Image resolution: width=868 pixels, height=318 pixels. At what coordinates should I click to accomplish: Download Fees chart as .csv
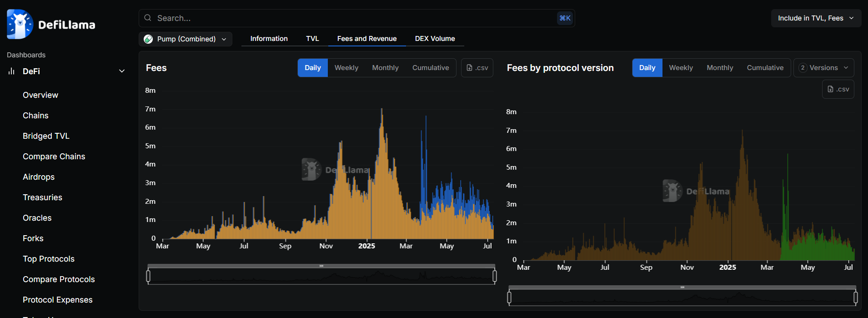(477, 68)
